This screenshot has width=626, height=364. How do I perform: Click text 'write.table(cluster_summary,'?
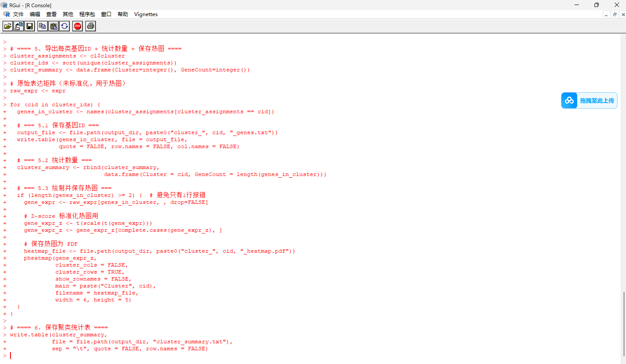tap(58, 335)
